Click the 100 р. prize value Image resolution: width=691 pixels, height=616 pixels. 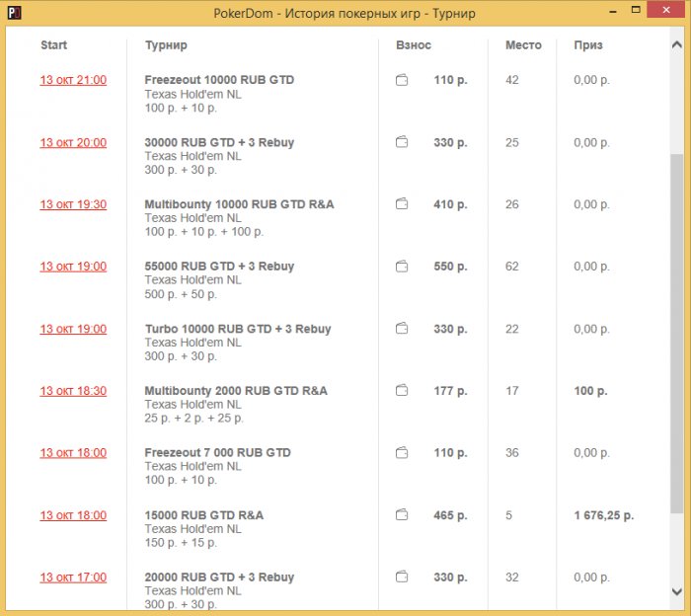(x=590, y=391)
